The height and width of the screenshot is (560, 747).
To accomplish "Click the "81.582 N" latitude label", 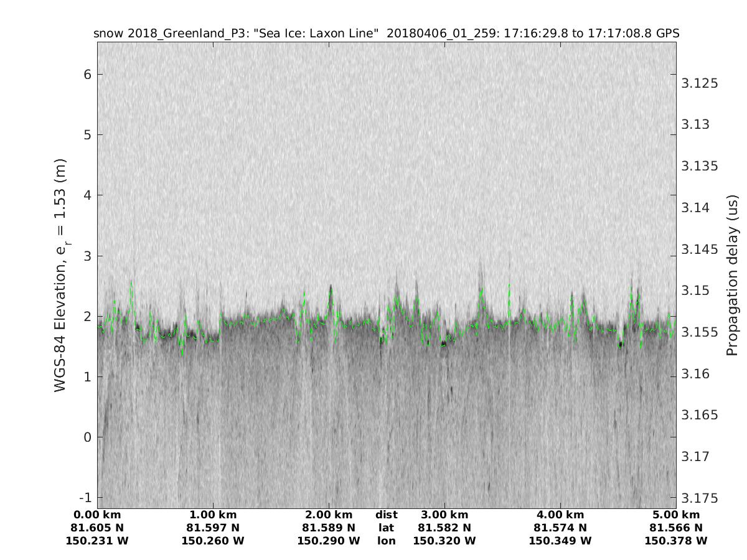I will [x=444, y=528].
